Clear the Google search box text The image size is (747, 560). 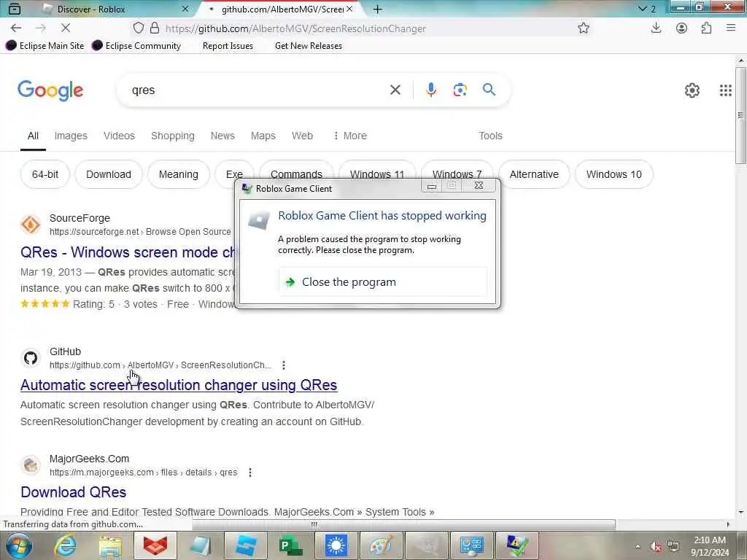pyautogui.click(x=395, y=90)
